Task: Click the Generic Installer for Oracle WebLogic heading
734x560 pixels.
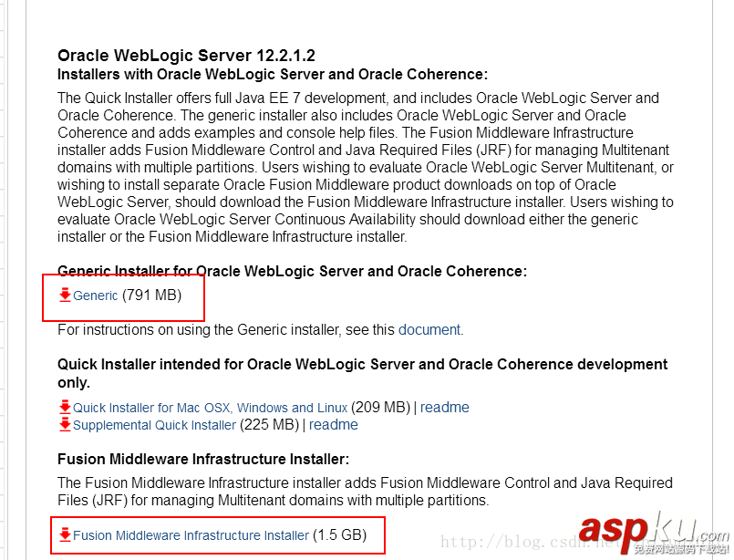Action: [x=292, y=271]
